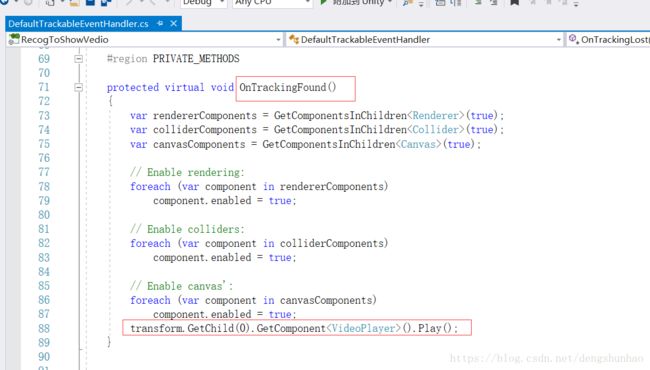Click the colliderComponents variable on line 74
The width and height of the screenshot is (650, 370).
pos(205,130)
